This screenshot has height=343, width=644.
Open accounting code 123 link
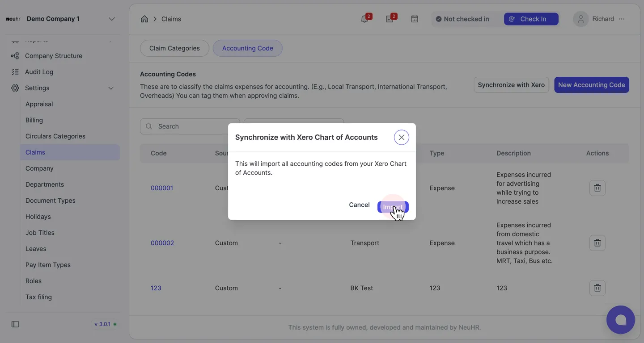[x=156, y=288]
